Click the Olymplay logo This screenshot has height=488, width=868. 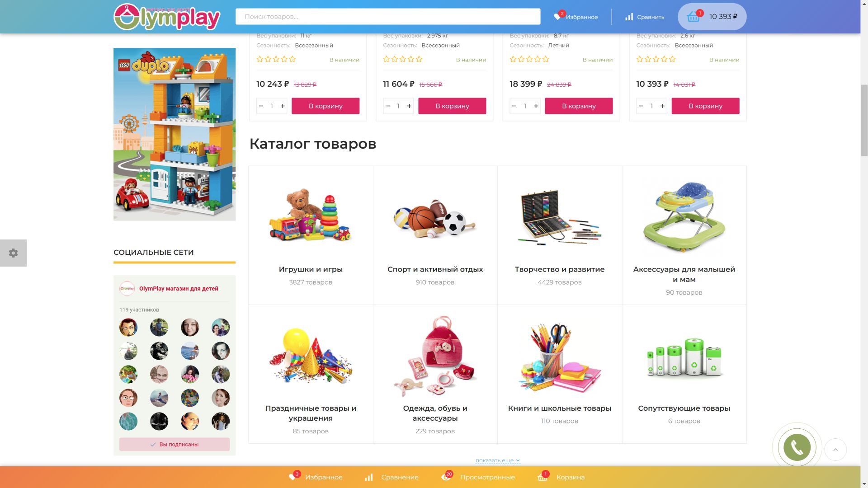click(167, 17)
